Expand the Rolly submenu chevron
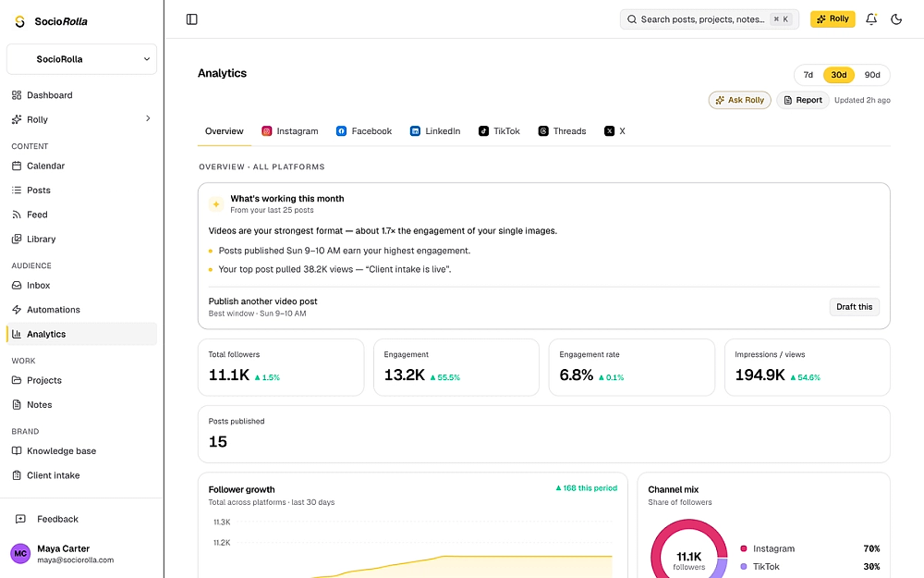The height and width of the screenshot is (578, 924). (x=148, y=118)
